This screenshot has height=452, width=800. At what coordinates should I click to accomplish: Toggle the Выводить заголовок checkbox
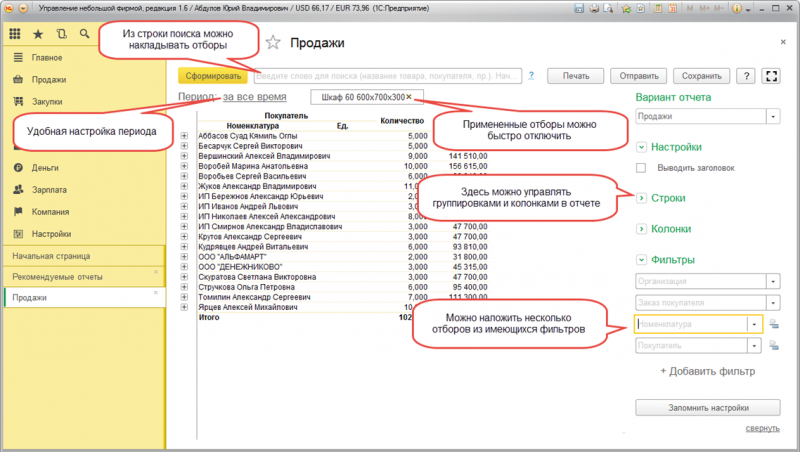click(x=641, y=168)
